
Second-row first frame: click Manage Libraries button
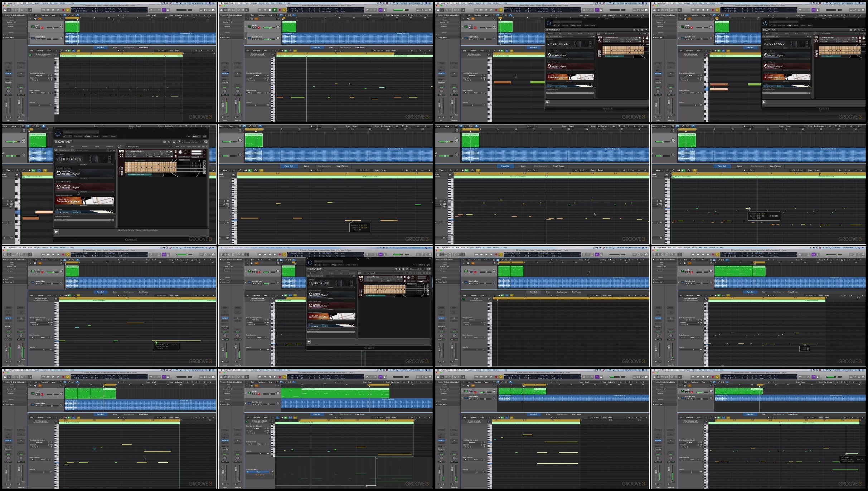(64, 150)
